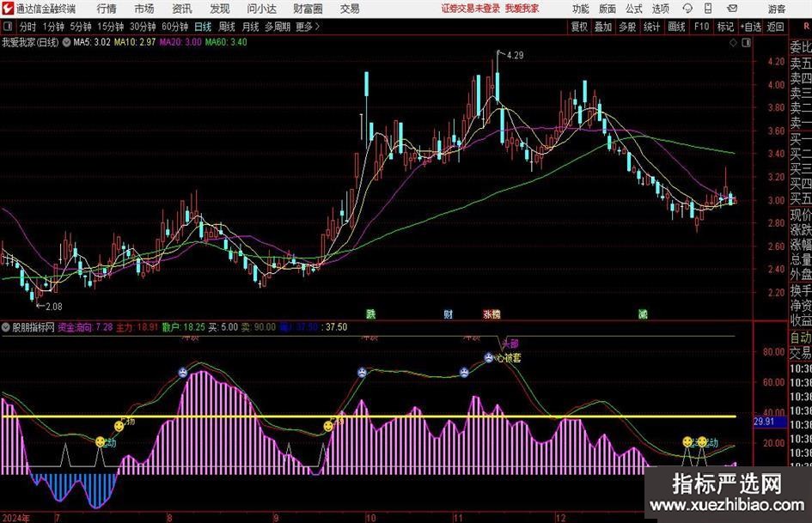Click the green 跌 event marker

pos(371,314)
